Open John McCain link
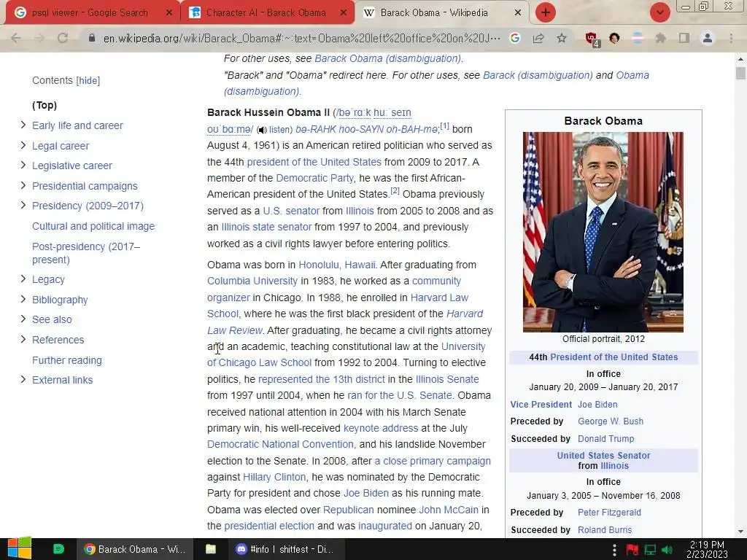Viewport: 747px width, 560px height. (x=449, y=510)
